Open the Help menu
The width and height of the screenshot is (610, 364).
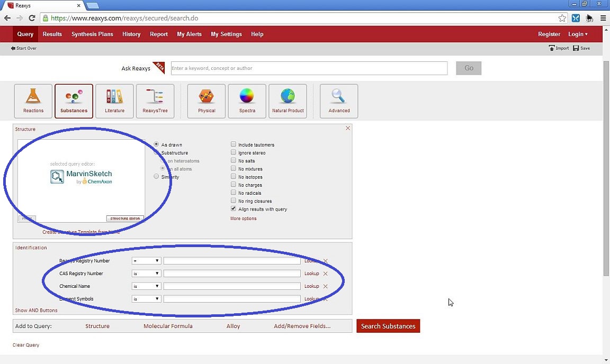(257, 34)
